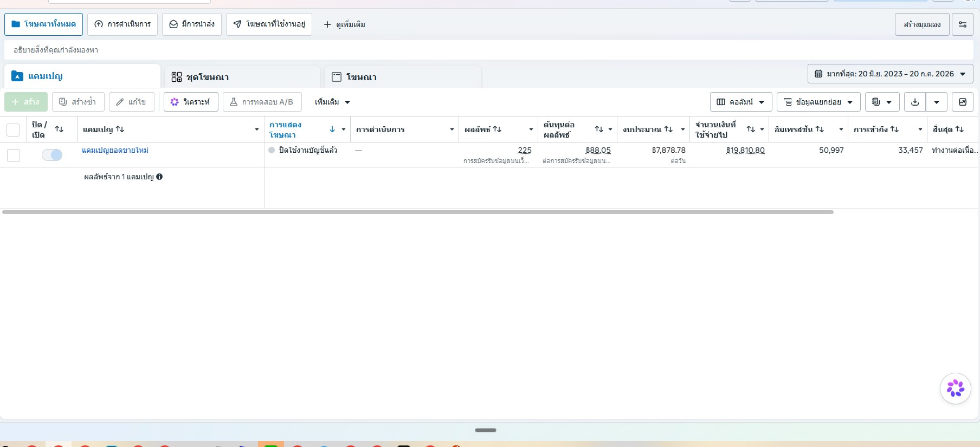The height and width of the screenshot is (447, 980).
Task: Sort the แคมเปญ column
Action: tap(120, 129)
